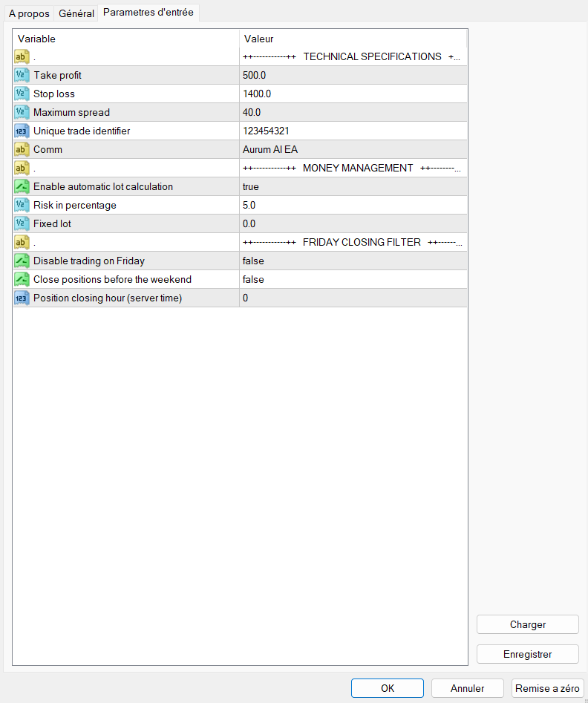Toggle the Enable automatic lot calculation true value
588x703 pixels.
click(x=353, y=186)
